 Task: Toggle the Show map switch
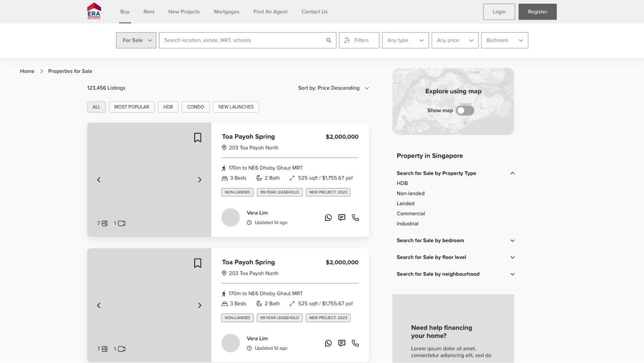(x=465, y=111)
